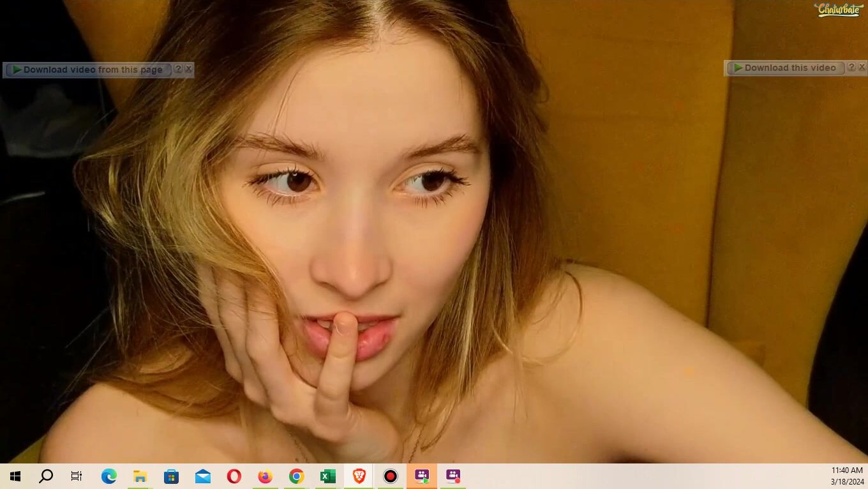Open Microsoft Edge

(108, 476)
